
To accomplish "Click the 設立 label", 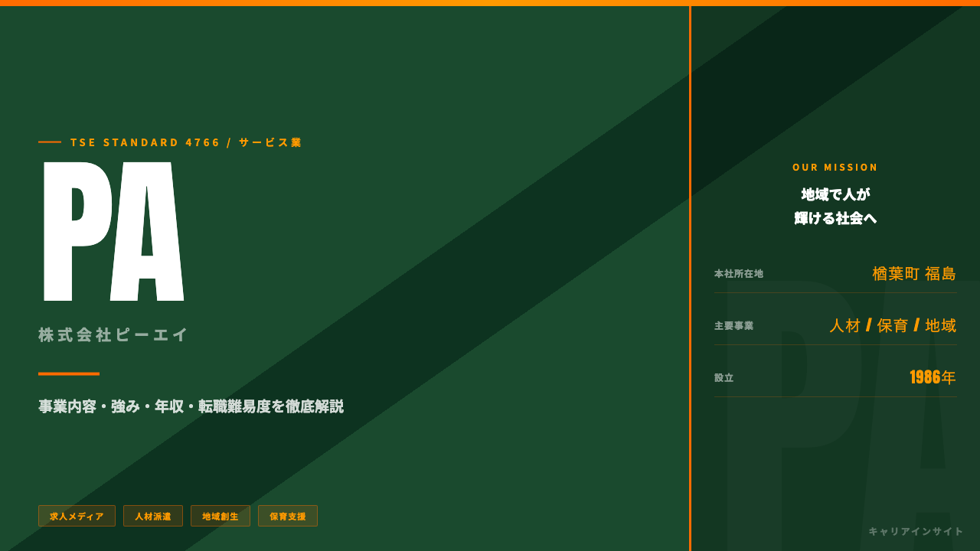I will (x=724, y=377).
